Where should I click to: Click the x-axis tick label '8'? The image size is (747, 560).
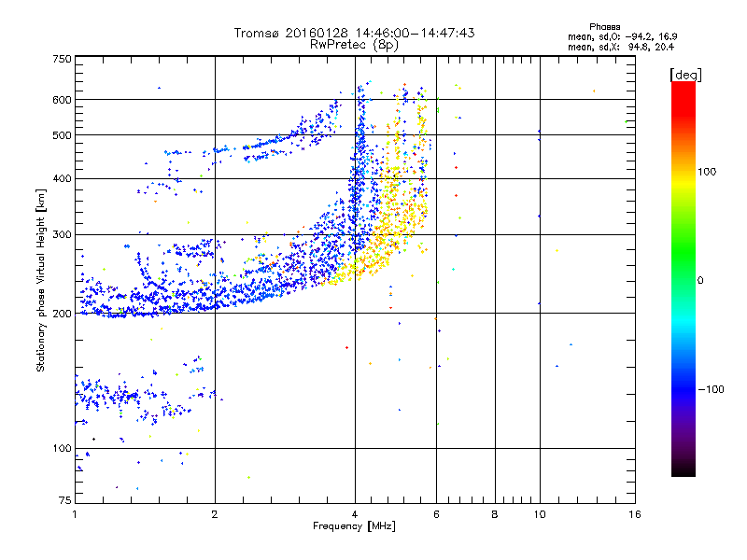[495, 514]
